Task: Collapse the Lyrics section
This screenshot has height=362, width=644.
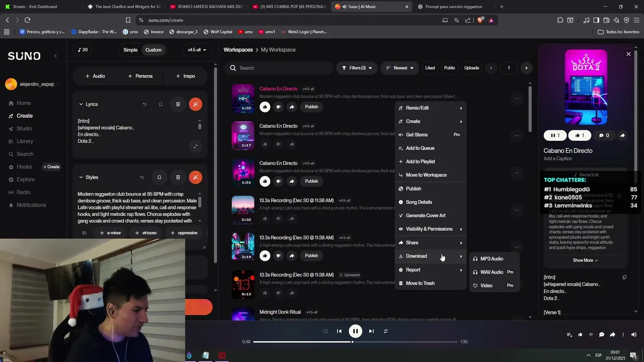Action: [81, 104]
